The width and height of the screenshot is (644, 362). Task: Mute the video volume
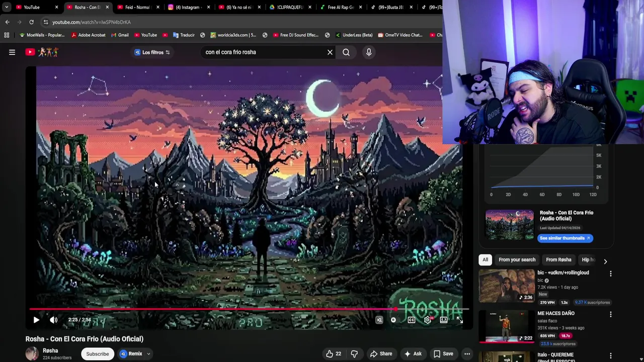tap(53, 320)
